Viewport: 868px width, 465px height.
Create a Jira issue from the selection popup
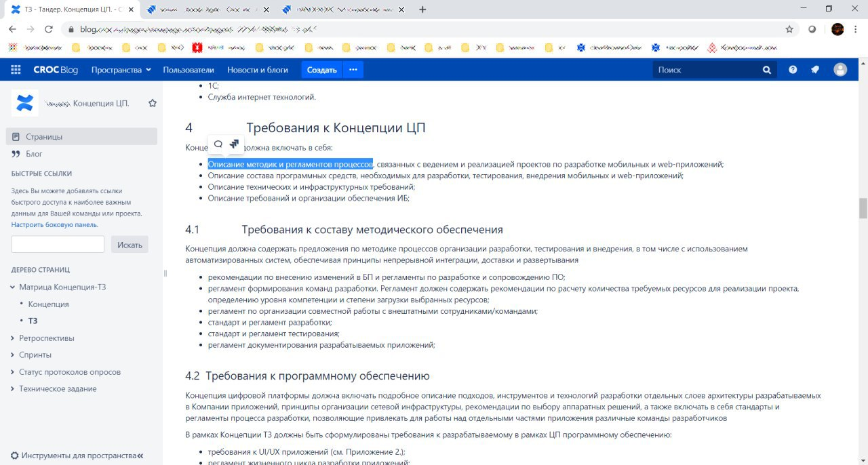tap(234, 144)
